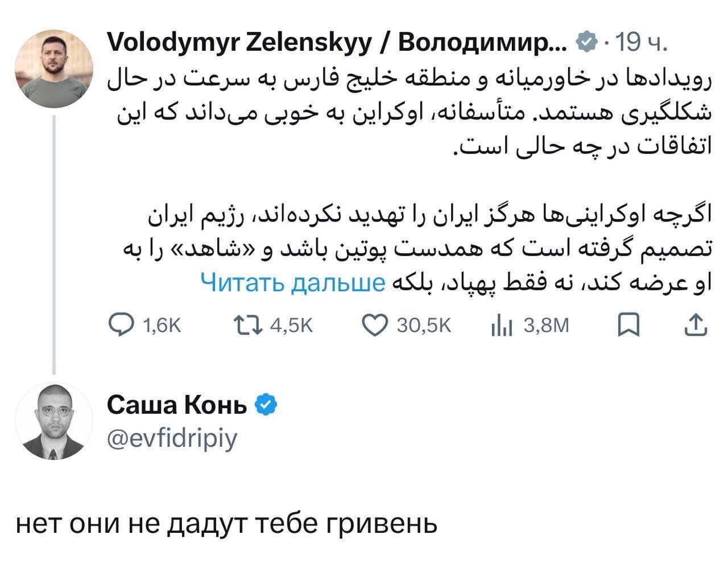This screenshot has width=728, height=588.
Task: Expand the tweet via Читать дальше
Action: tap(293, 282)
